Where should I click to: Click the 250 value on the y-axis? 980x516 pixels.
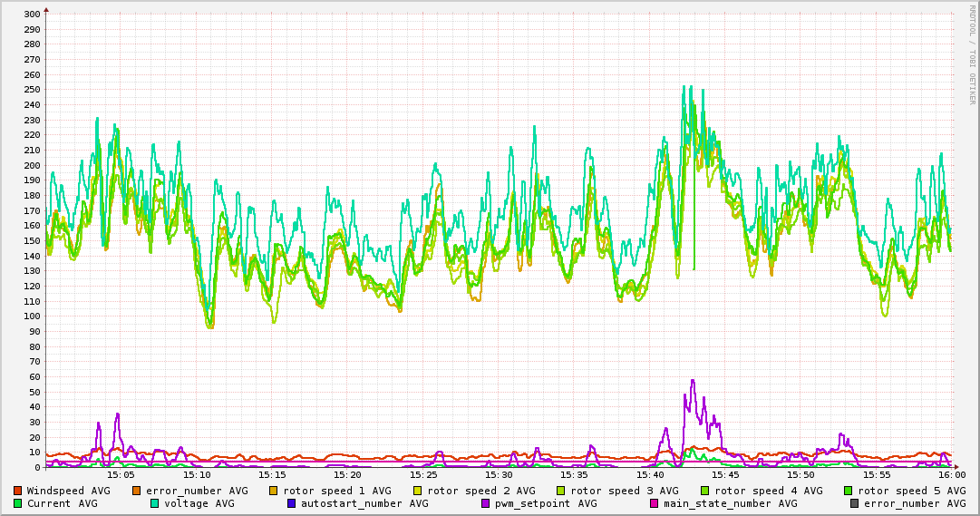pos(32,90)
